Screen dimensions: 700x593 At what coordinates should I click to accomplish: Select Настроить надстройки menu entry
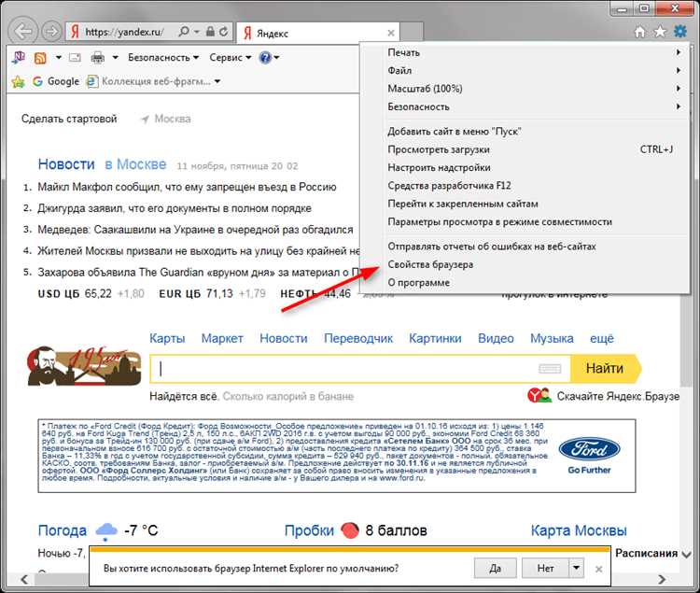click(525, 167)
